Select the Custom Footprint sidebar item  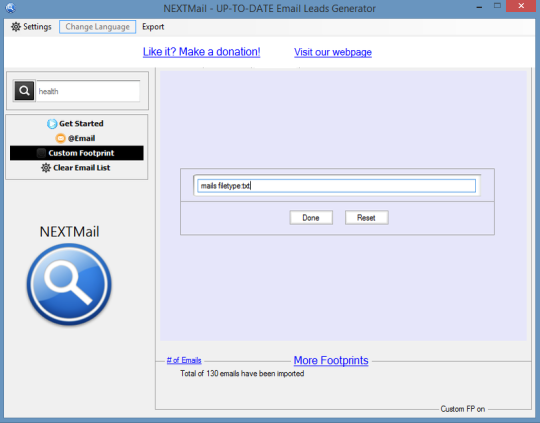(x=76, y=153)
